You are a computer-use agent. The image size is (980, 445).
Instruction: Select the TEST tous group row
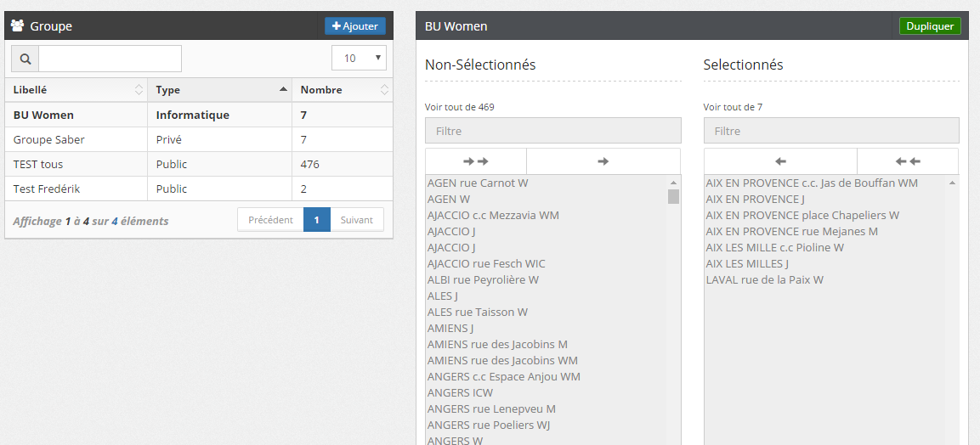38,164
